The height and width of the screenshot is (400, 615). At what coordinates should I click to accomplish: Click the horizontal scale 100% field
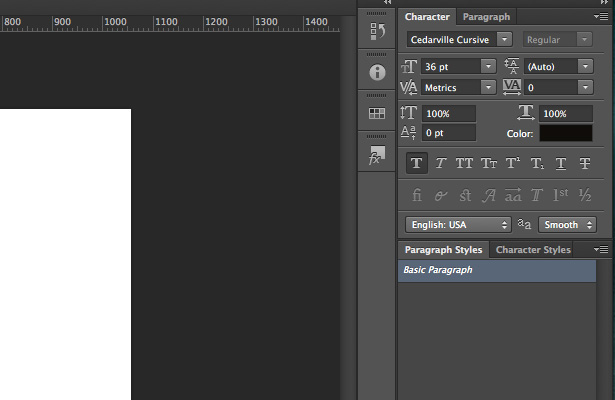pyautogui.click(x=566, y=114)
